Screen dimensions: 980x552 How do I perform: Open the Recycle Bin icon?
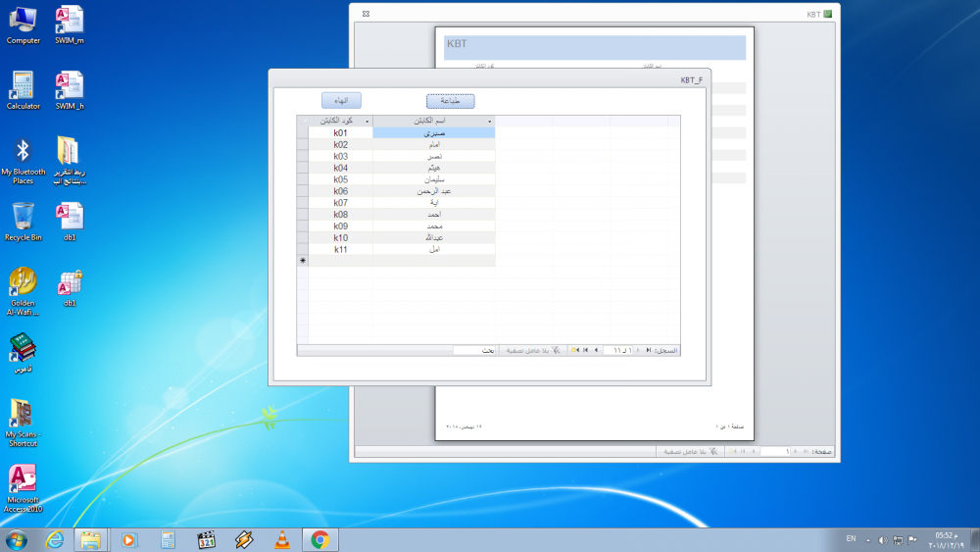coord(23,221)
